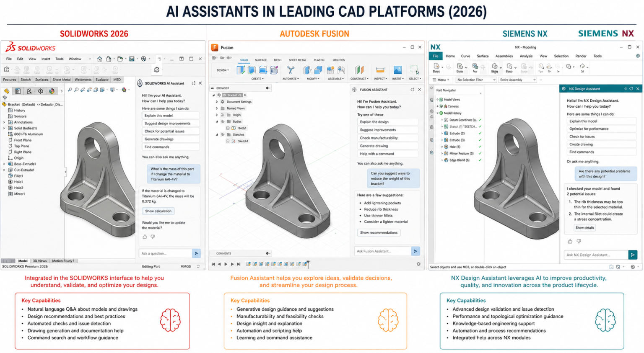Click the Home icon in SOLIDWORKS toolbar
644x353 pixels.
tap(99, 59)
